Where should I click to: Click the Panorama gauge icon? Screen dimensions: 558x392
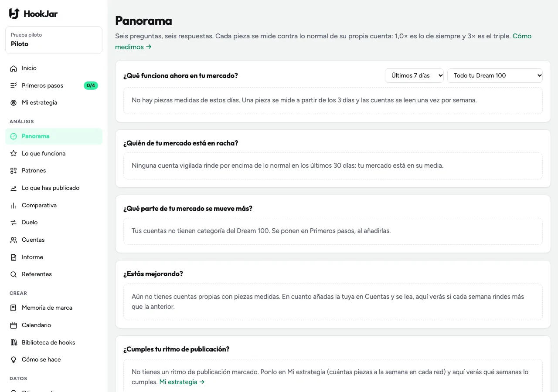tap(14, 136)
